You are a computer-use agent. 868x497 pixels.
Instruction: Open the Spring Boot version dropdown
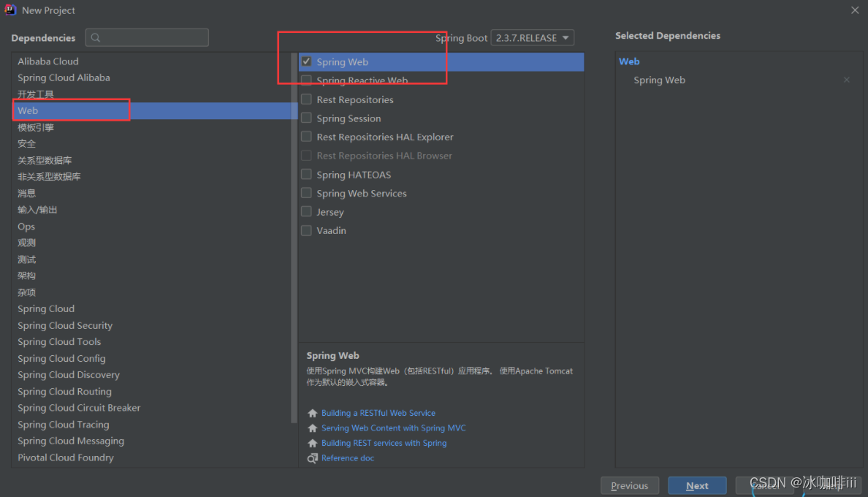(x=532, y=37)
